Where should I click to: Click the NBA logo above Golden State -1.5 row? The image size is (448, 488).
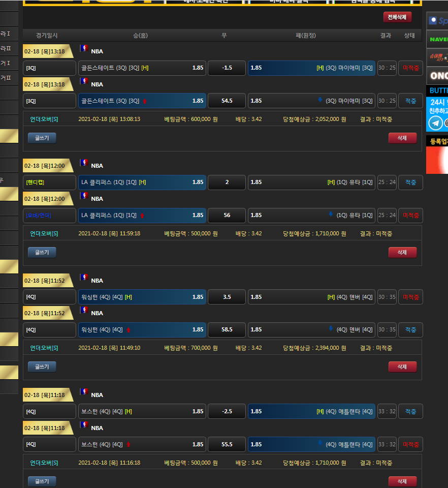pos(84,49)
